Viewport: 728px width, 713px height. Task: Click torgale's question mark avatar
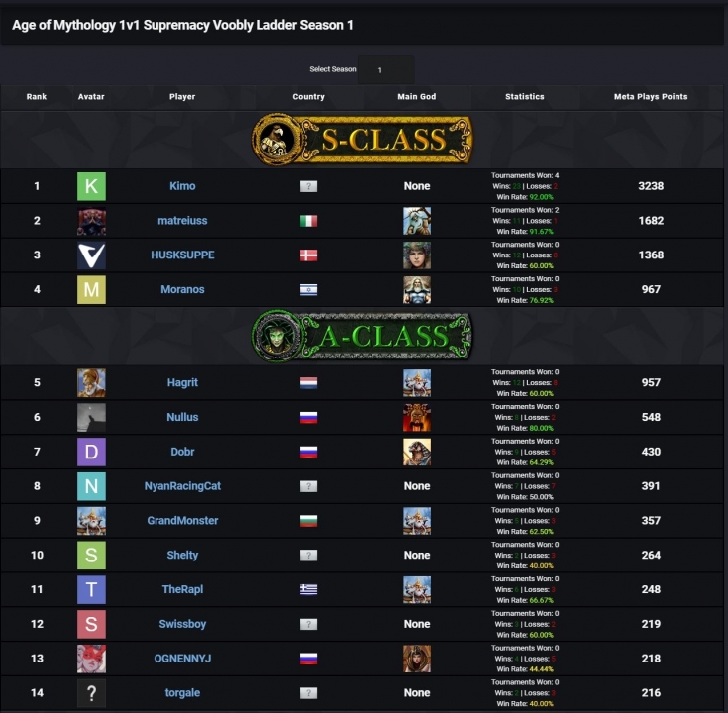91,693
